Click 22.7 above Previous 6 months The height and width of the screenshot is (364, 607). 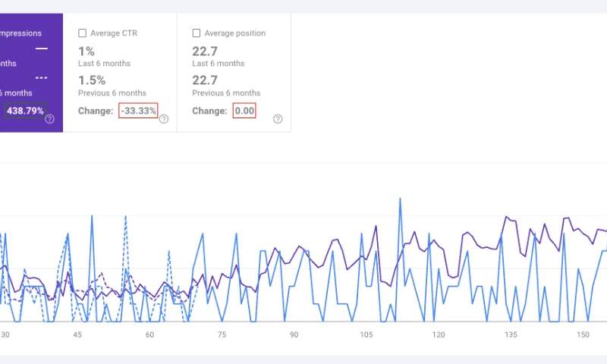[x=205, y=80]
